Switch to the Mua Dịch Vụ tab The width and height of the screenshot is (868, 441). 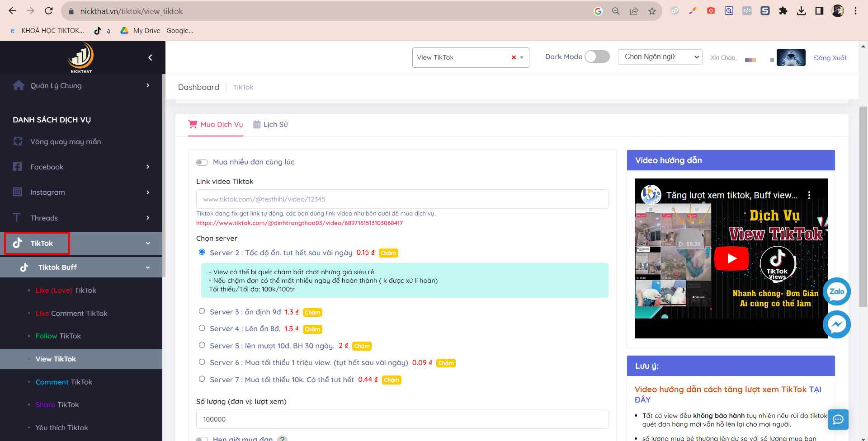216,125
